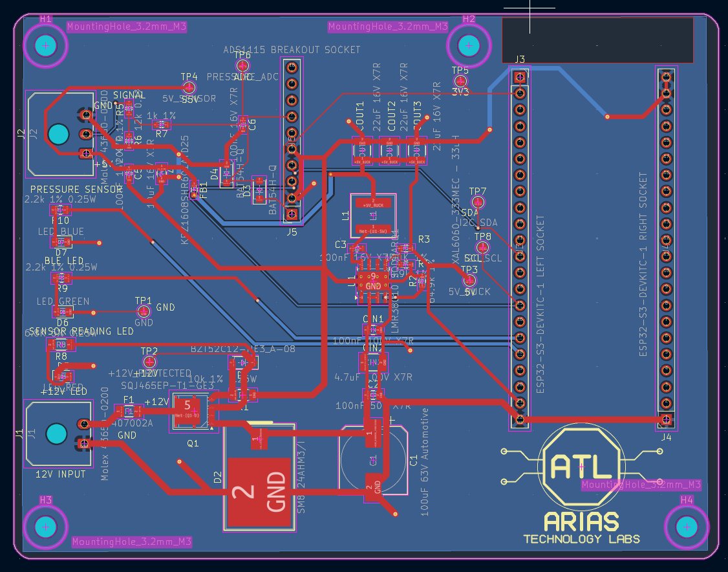Click the via at bottom end of C1 GND trace
The image size is (728, 572).
396,514
